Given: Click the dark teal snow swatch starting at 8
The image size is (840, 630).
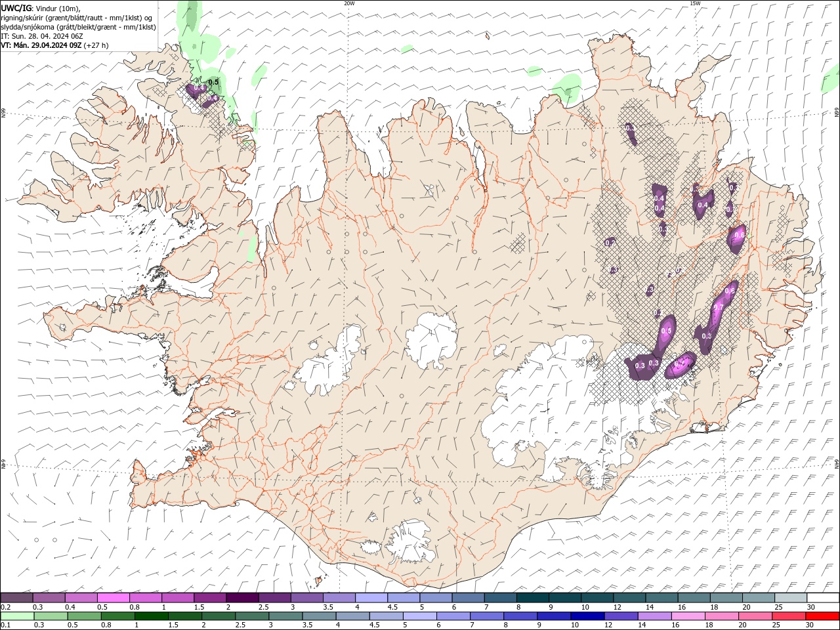Looking at the screenshot, I should pos(532,598).
